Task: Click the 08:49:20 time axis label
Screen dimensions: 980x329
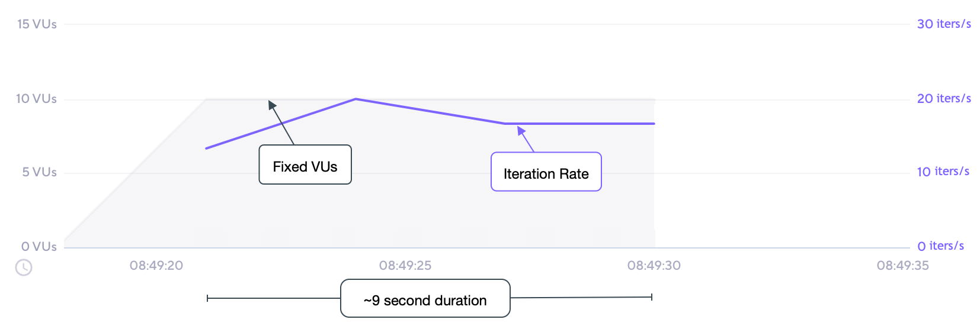Action: pos(156,266)
